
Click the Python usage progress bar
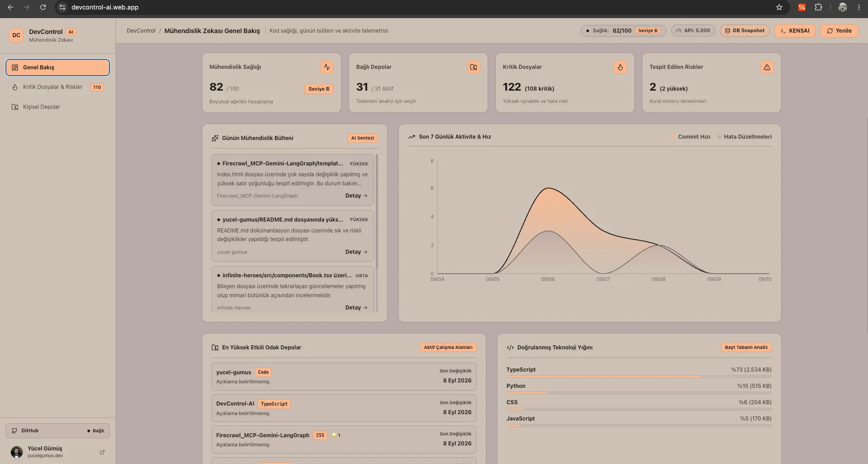pyautogui.click(x=639, y=393)
